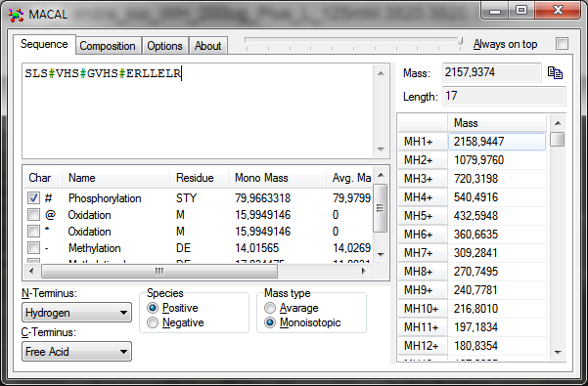Click the sequence box scroll up arrow
The height and width of the screenshot is (386, 588).
381,73
